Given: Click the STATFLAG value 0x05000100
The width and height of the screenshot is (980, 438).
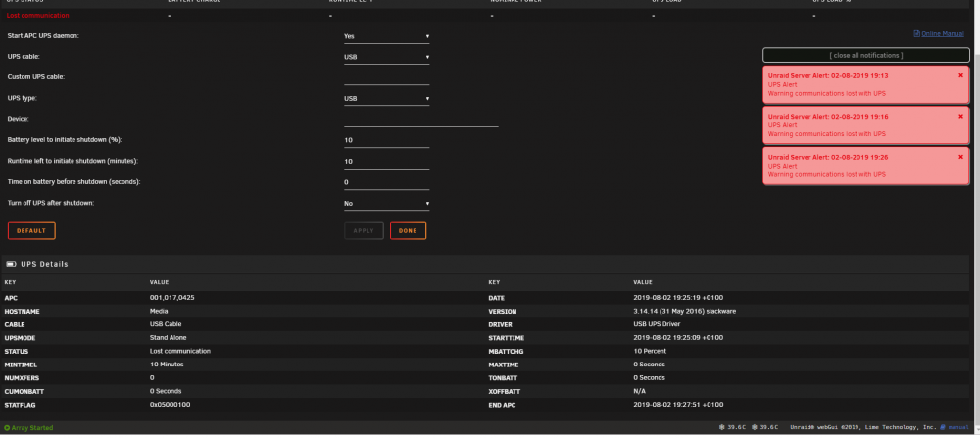Looking at the screenshot, I should pos(170,405).
